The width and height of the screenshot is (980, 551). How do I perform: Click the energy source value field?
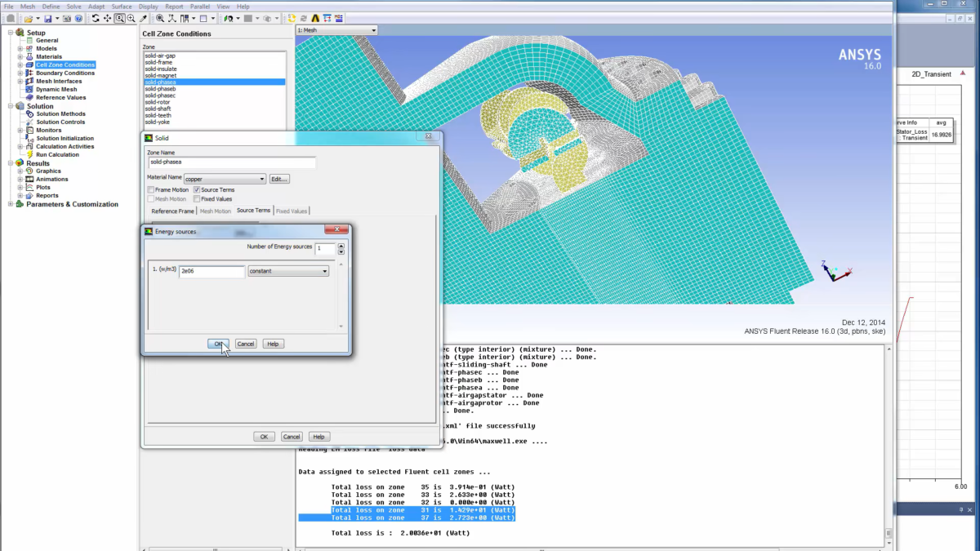click(x=212, y=271)
